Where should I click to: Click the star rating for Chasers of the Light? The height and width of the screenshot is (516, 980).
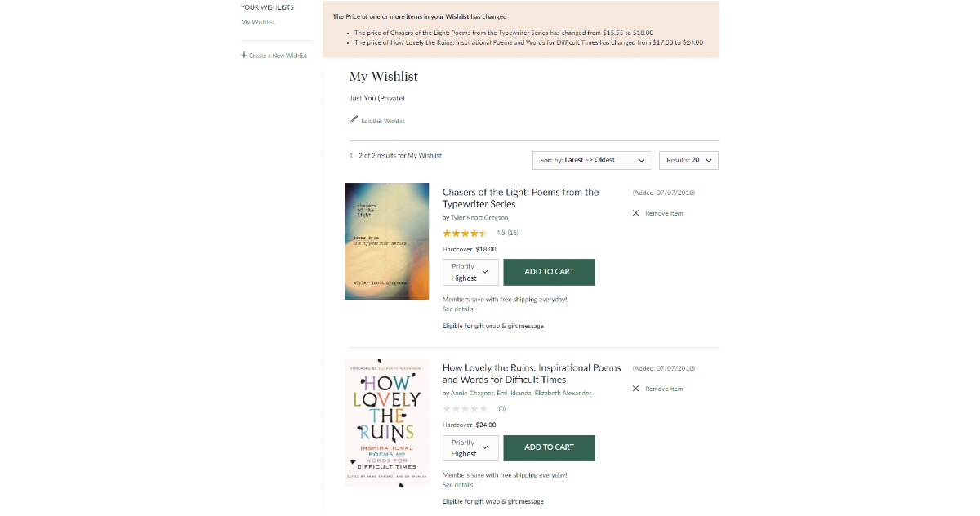pos(465,234)
